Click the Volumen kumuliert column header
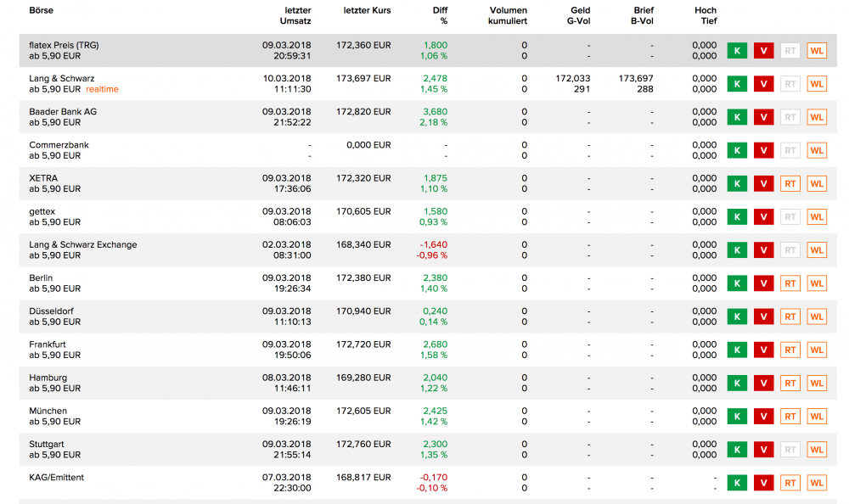 pos(508,15)
